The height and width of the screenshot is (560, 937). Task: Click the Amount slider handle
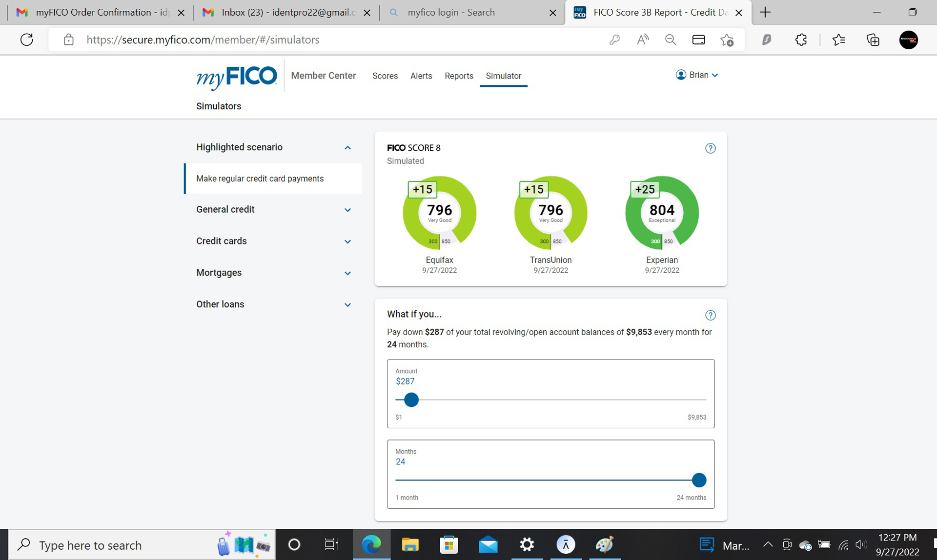pyautogui.click(x=411, y=400)
